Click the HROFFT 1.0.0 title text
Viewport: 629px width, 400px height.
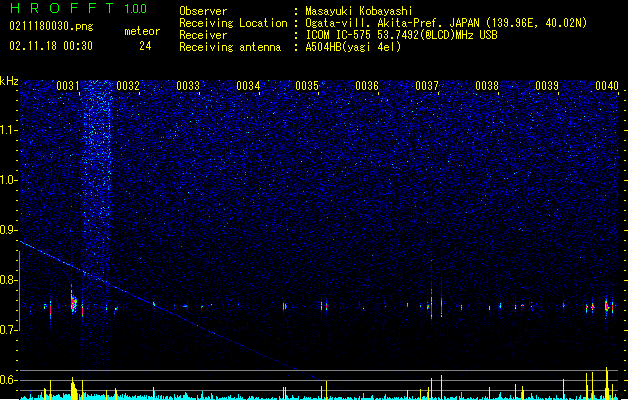79,8
